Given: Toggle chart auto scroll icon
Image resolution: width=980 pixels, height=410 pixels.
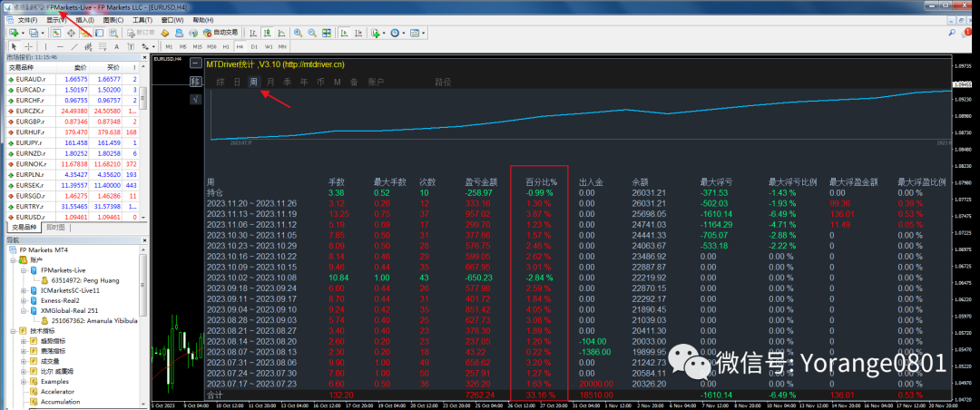Looking at the screenshot, I should coord(345,33).
